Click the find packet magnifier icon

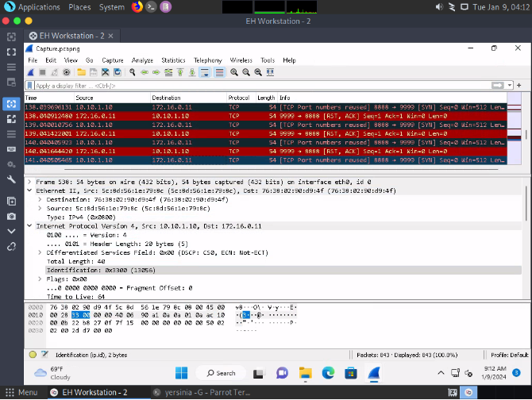pyautogui.click(x=133, y=72)
